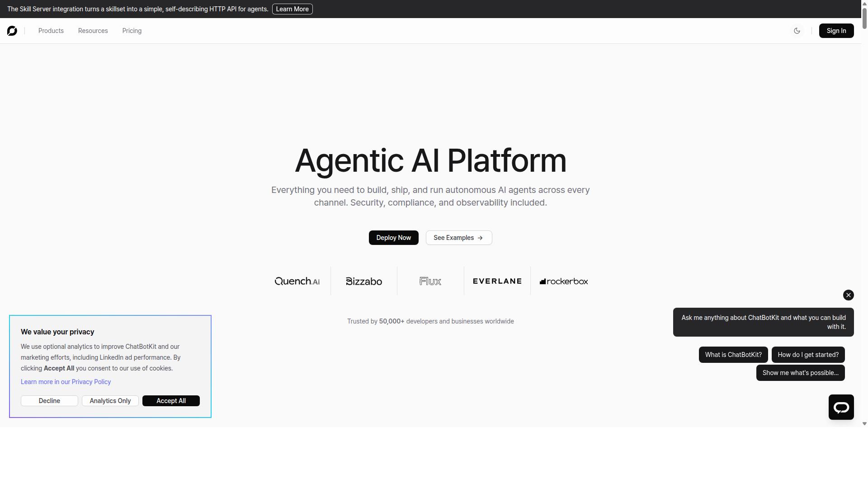868x488 pixels.
Task: Open the Resources menu
Action: coord(93,31)
